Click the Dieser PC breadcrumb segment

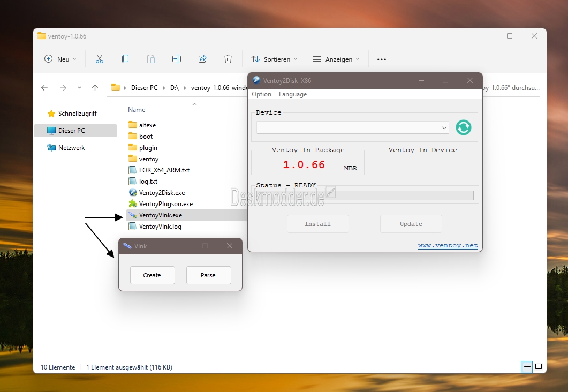pos(144,88)
